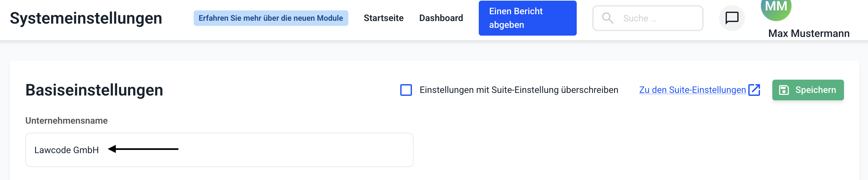Click the black arrow beside Lawcode GmbH
This screenshot has height=180, width=868.
point(143,149)
